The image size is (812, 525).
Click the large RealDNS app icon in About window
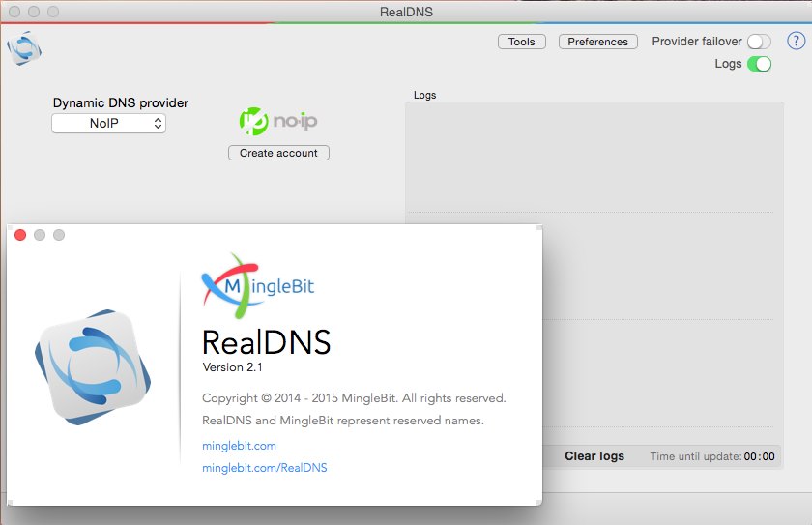click(93, 366)
